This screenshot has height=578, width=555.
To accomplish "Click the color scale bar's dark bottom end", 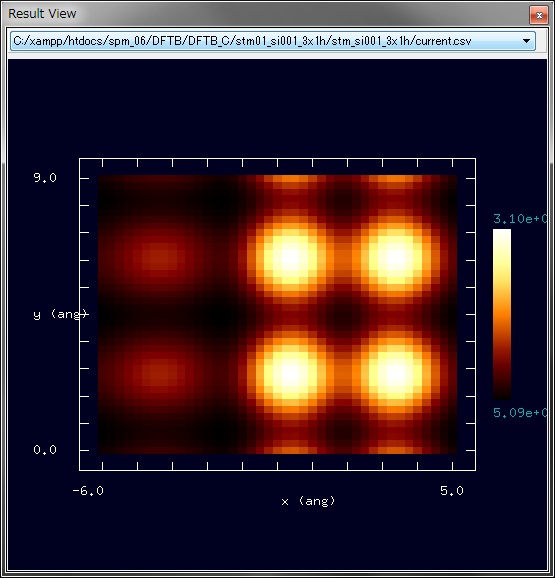I will click(x=502, y=394).
